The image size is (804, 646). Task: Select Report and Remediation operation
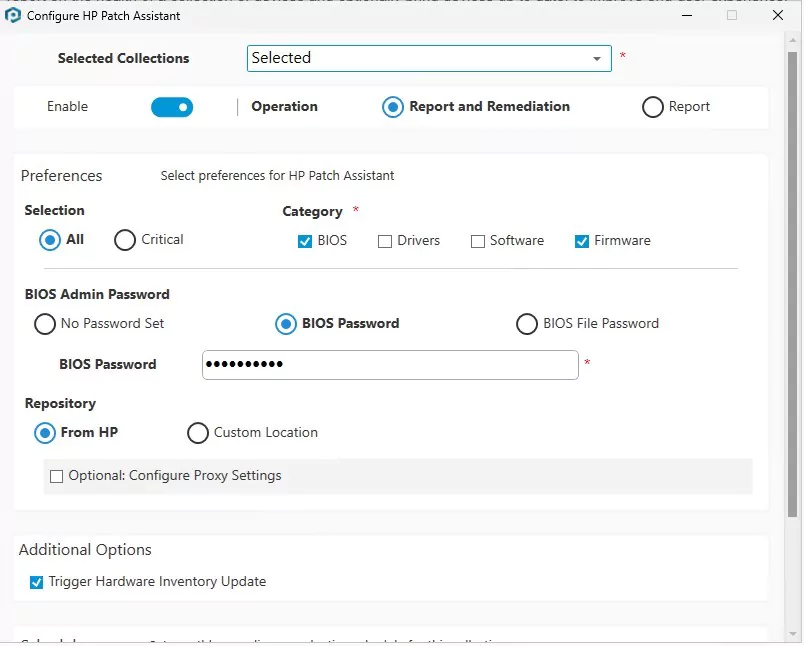click(393, 107)
